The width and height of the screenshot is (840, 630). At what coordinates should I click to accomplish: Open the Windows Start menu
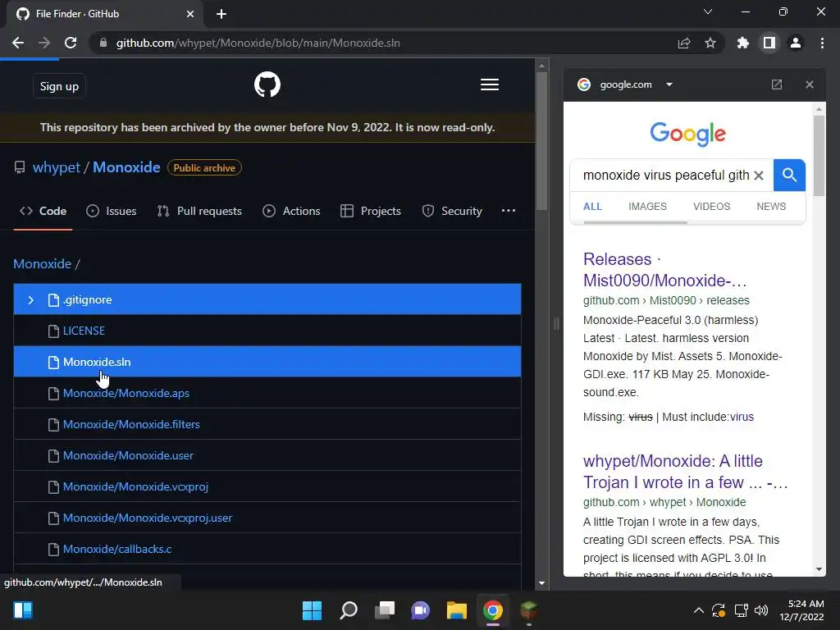pos(312,610)
